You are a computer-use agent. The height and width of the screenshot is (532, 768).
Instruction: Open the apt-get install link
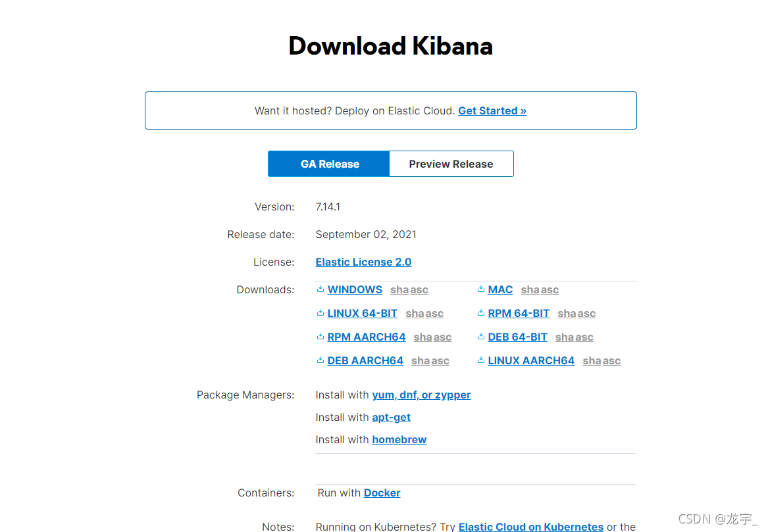point(391,418)
